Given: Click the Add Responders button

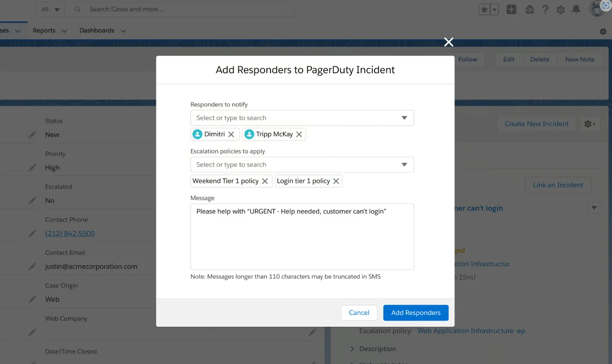Looking at the screenshot, I should pos(415,312).
